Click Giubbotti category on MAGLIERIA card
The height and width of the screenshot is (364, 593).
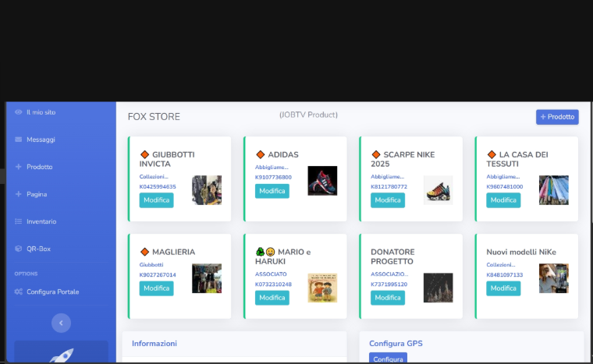pos(151,264)
